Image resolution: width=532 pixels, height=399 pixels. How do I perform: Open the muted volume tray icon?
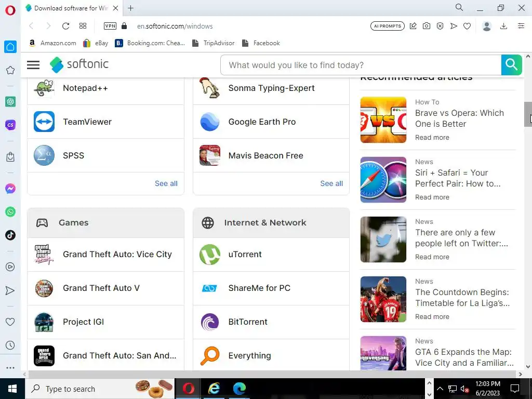click(464, 389)
